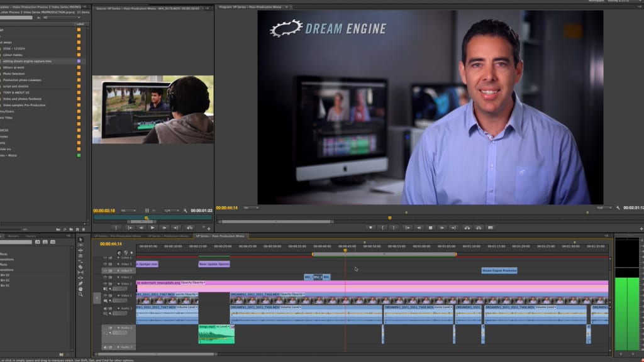Mute Audio 3 track speaker toggle
The image size is (644, 362).
point(105,347)
